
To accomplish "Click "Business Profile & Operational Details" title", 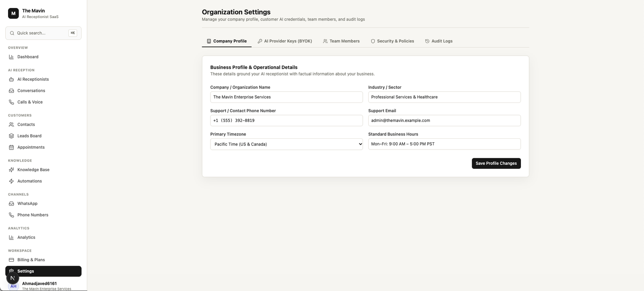I will [254, 67].
